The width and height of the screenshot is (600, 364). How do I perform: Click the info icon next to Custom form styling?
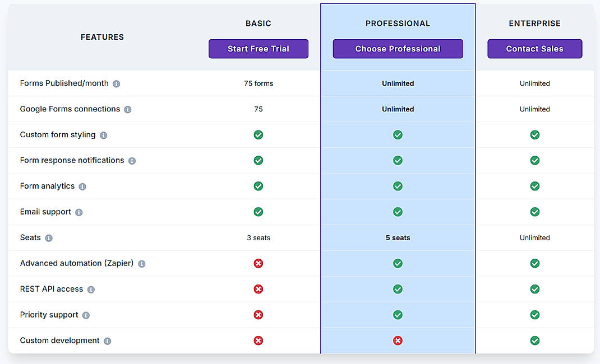coord(104,135)
